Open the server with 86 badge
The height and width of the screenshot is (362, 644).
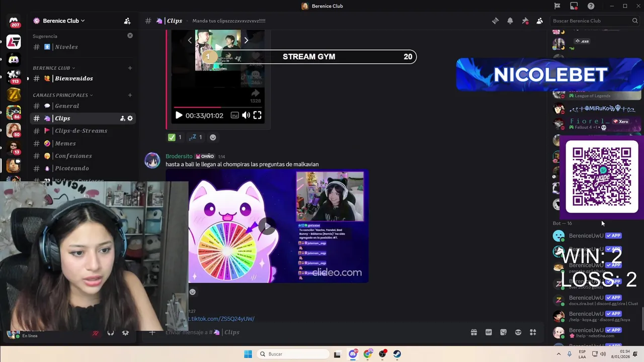click(x=14, y=112)
